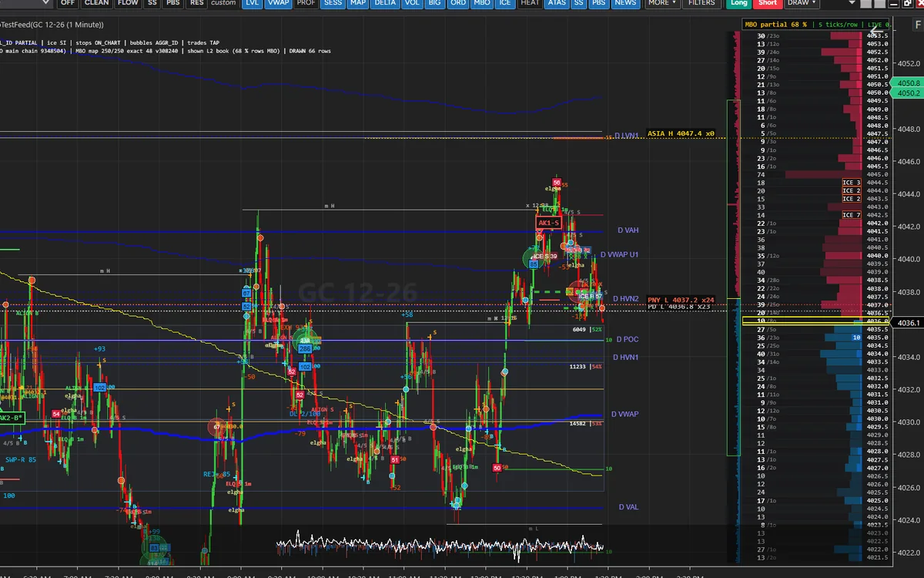Click the yellow 4036.1 current price tag

point(908,323)
